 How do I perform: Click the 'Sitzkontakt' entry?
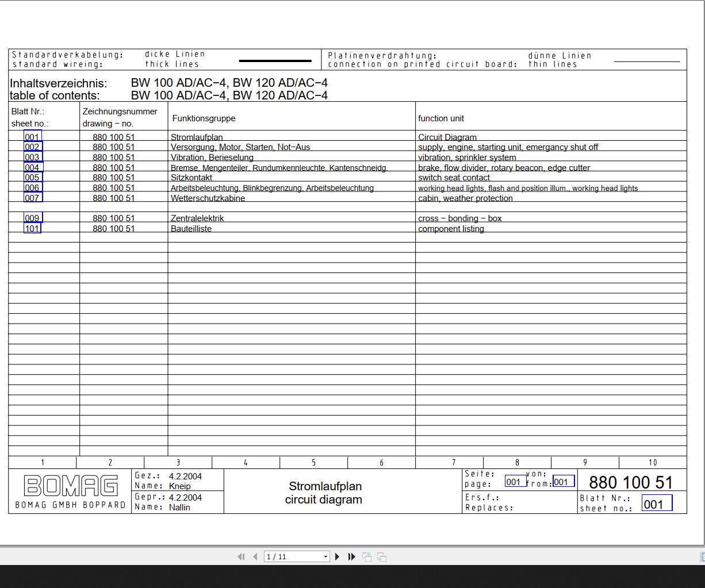coord(191,178)
